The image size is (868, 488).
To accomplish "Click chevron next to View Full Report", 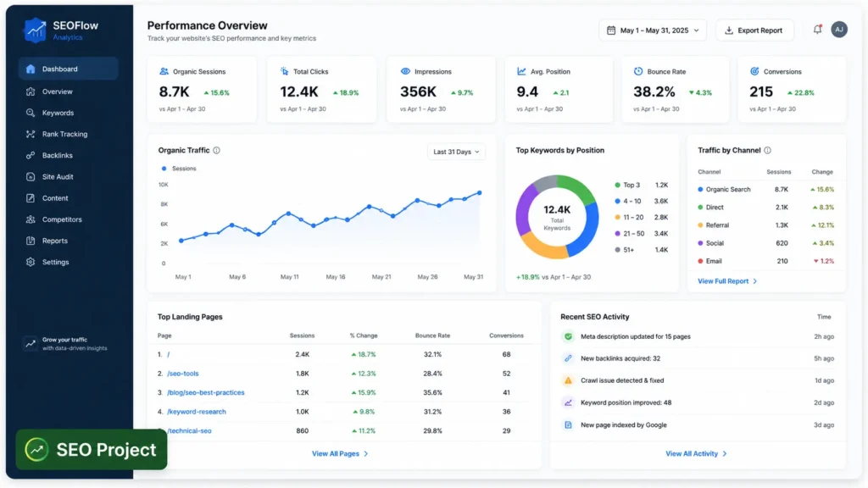I will [755, 281].
